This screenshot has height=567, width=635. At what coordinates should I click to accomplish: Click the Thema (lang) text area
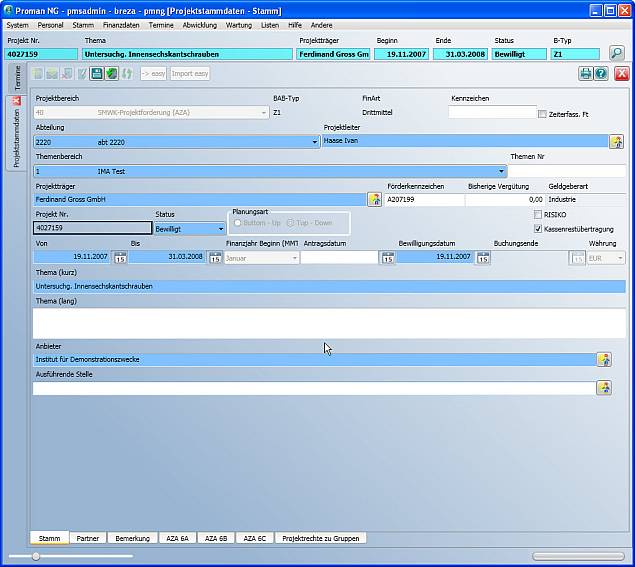329,323
